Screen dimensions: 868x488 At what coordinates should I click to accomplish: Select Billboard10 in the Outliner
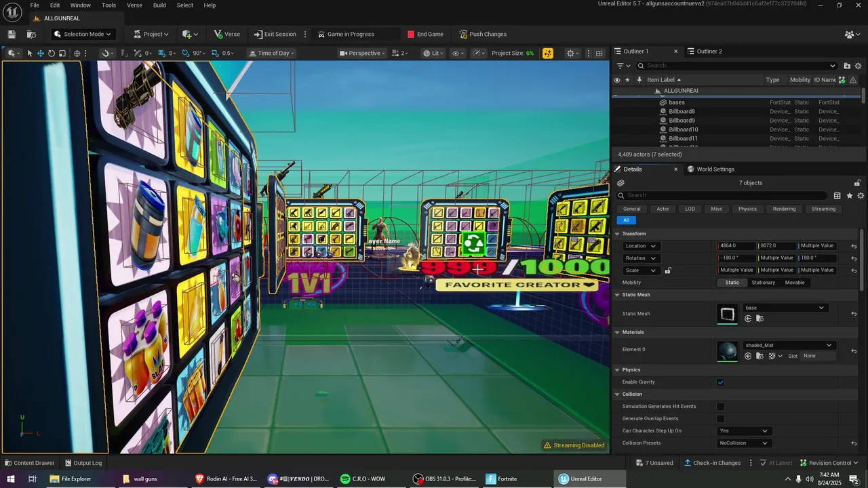click(x=683, y=129)
